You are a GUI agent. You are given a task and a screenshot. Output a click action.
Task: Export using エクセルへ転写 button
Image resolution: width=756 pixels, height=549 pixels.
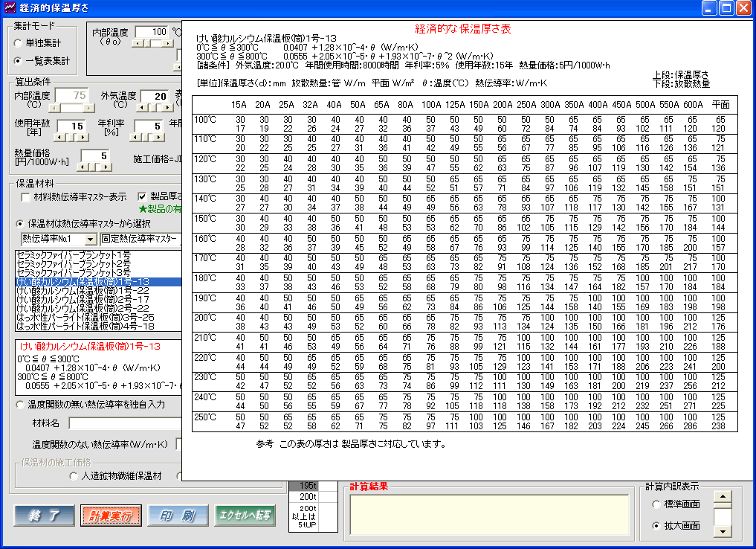tap(244, 516)
